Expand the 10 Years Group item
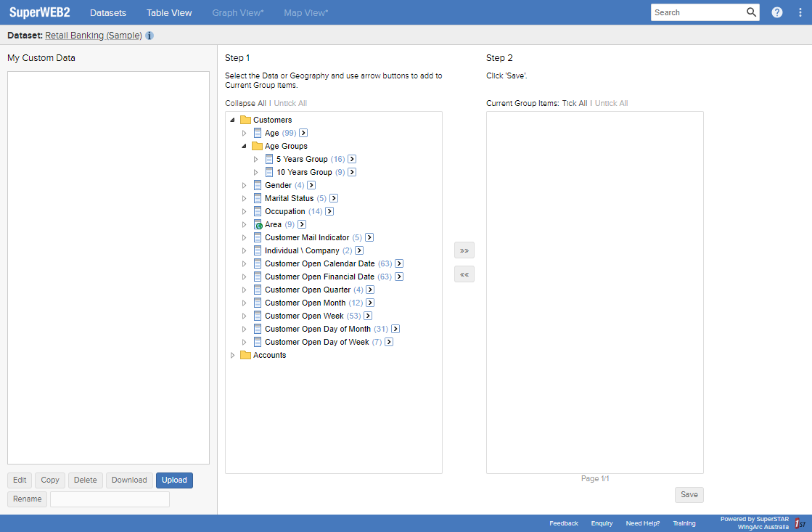Viewport: 812px width, 532px height. [x=255, y=172]
